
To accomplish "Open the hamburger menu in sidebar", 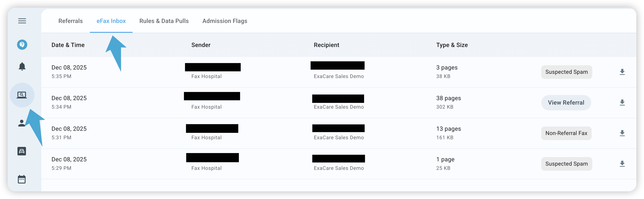I will [x=22, y=21].
